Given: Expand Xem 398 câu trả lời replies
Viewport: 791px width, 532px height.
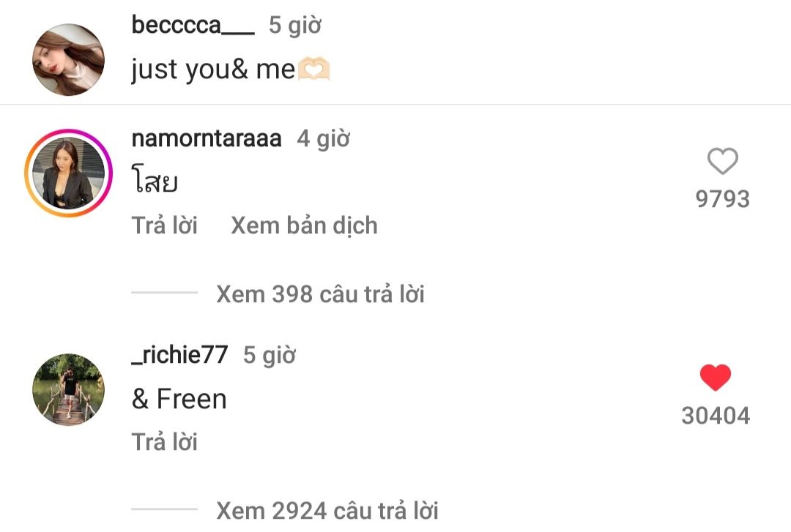Looking at the screenshot, I should (320, 294).
